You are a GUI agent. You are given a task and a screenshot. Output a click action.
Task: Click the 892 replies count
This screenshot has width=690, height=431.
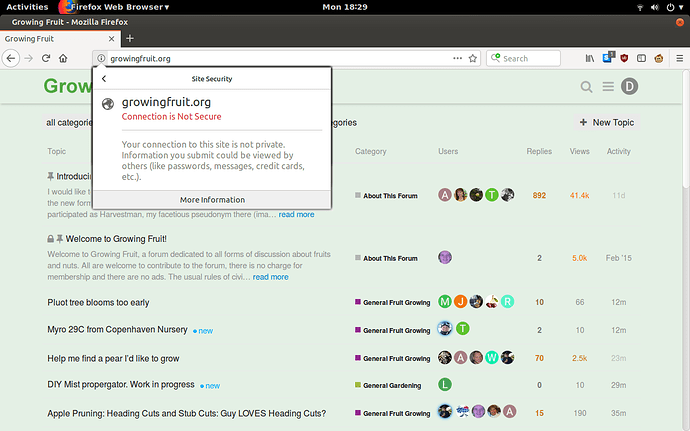pyautogui.click(x=539, y=195)
